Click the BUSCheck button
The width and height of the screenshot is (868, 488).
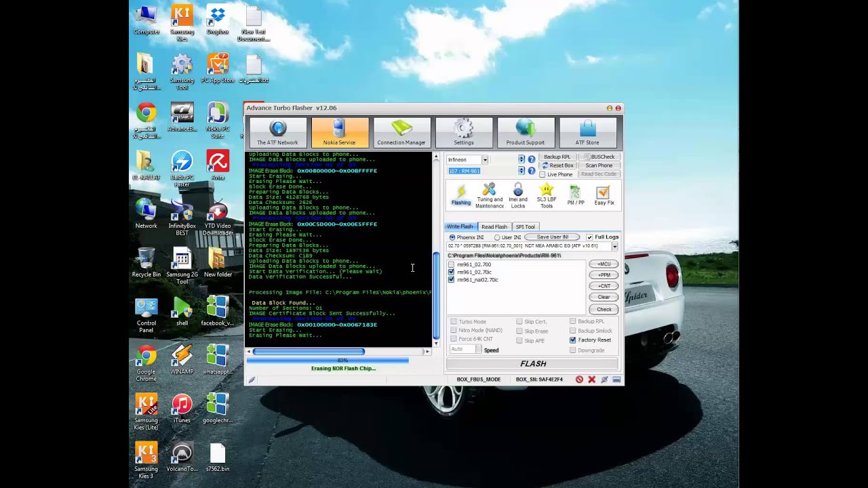pos(599,157)
